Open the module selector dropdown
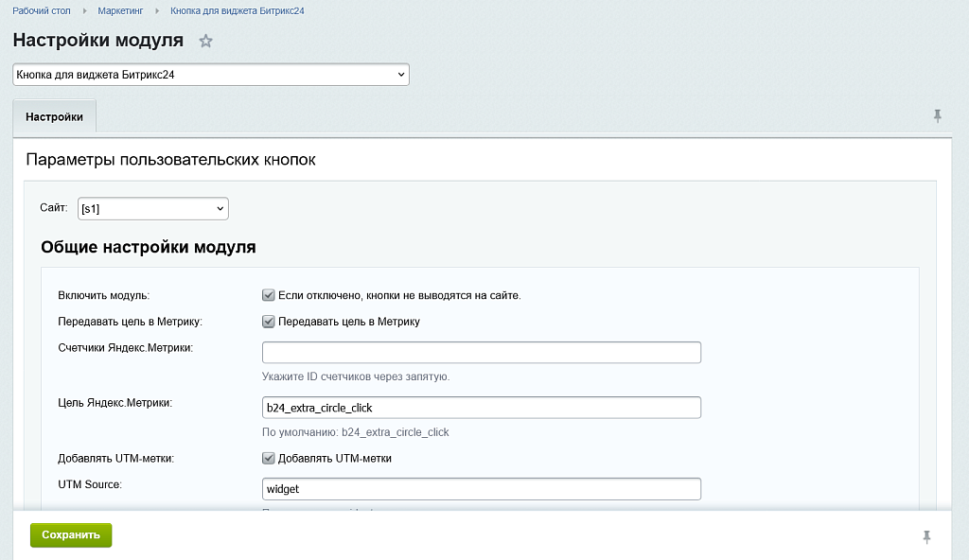This screenshot has width=969, height=560. [x=210, y=75]
